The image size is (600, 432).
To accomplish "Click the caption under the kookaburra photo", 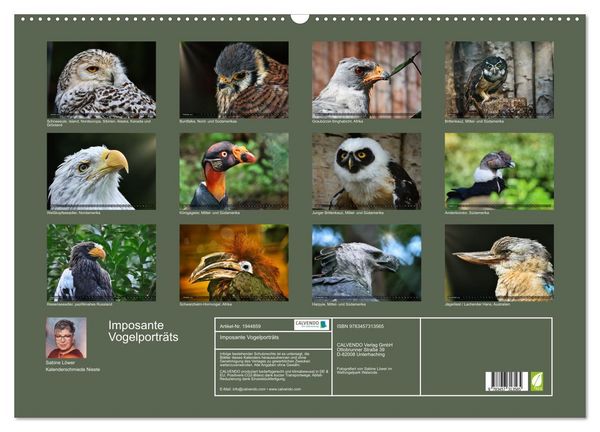I will [477, 304].
